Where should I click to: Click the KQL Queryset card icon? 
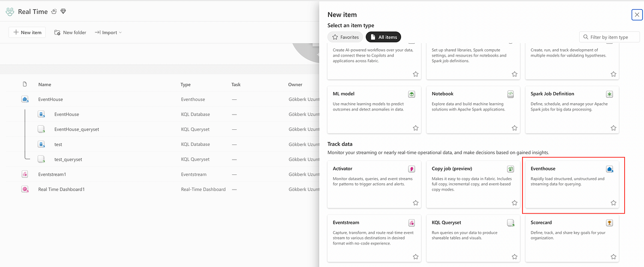coord(511,223)
